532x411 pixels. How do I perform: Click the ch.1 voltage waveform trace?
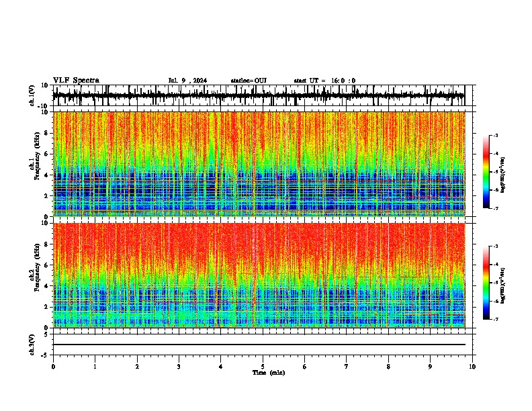pyautogui.click(x=259, y=95)
